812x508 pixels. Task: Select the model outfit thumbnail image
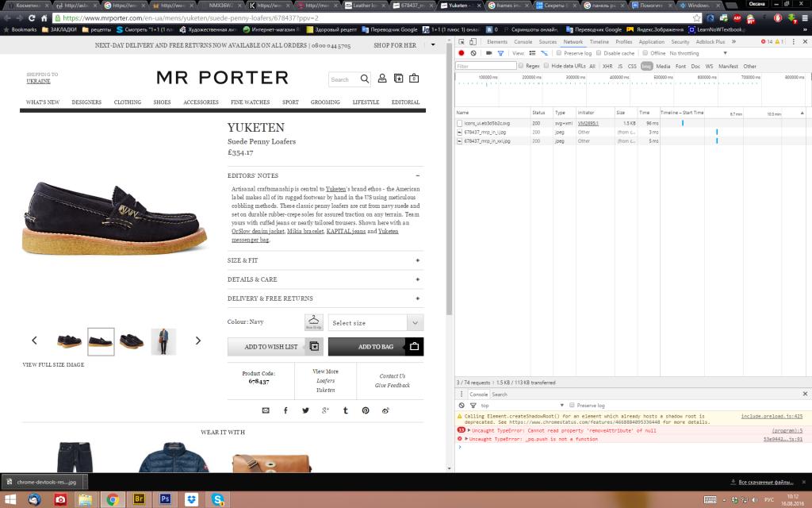point(163,341)
